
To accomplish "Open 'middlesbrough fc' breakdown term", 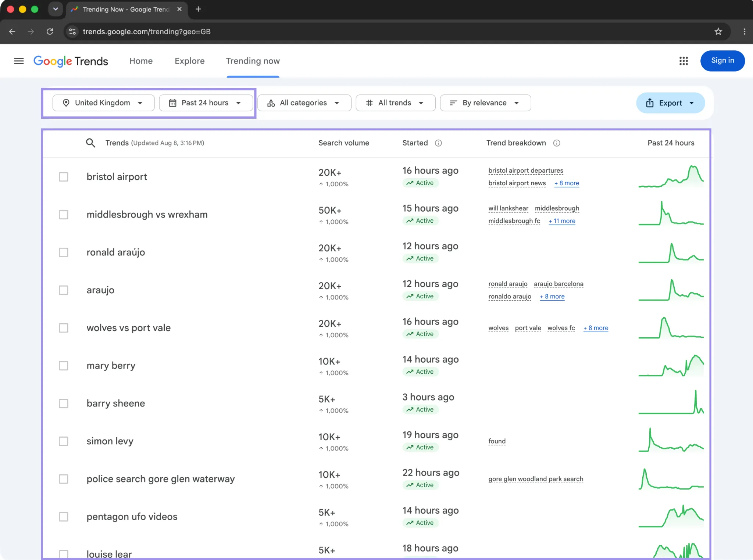I will (514, 221).
